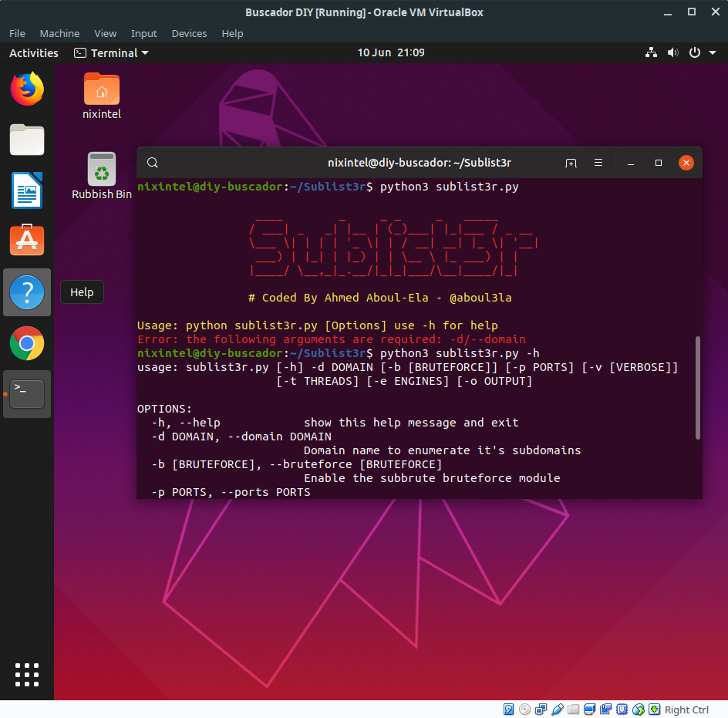Open a new tab in the terminal
This screenshot has height=718, width=728.
pos(571,163)
